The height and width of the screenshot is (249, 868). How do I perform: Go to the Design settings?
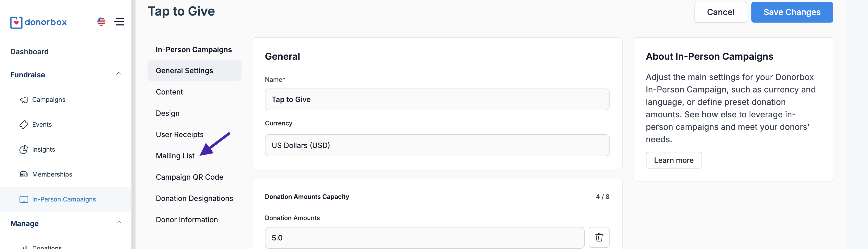168,113
